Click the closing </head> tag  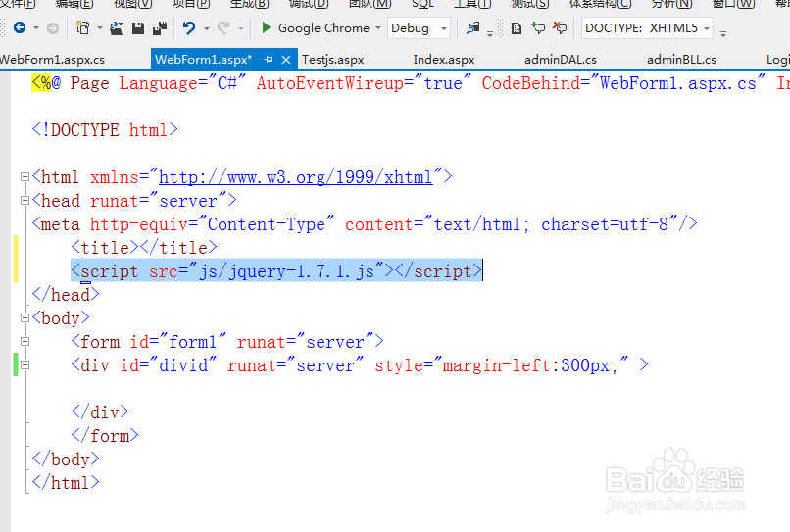point(66,294)
